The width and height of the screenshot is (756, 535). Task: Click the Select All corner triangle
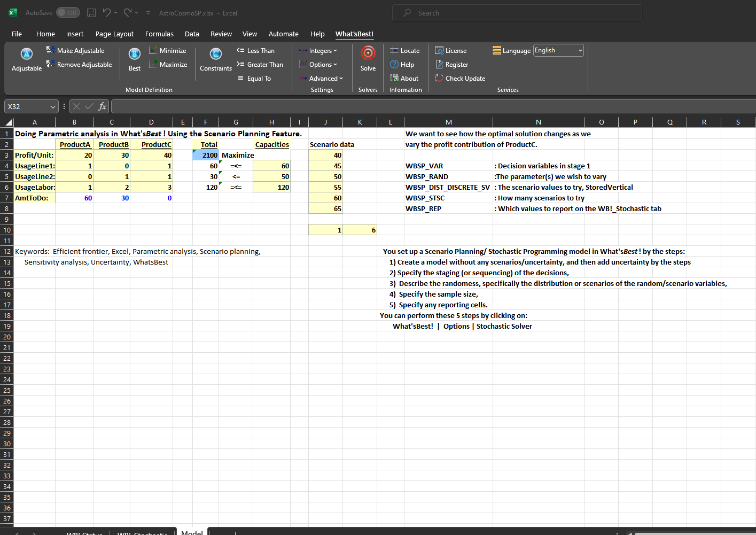pyautogui.click(x=8, y=122)
